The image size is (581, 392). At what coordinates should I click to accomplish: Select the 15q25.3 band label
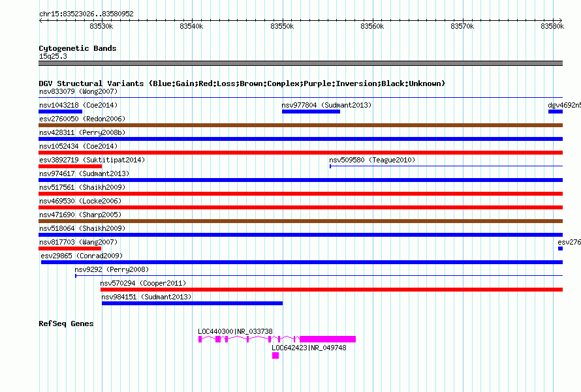53,56
